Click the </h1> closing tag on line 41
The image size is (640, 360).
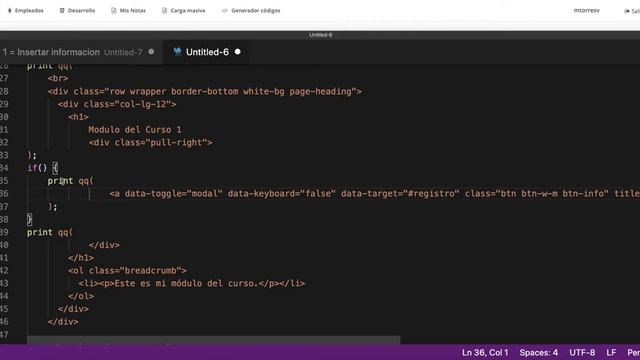pyautogui.click(x=81, y=258)
